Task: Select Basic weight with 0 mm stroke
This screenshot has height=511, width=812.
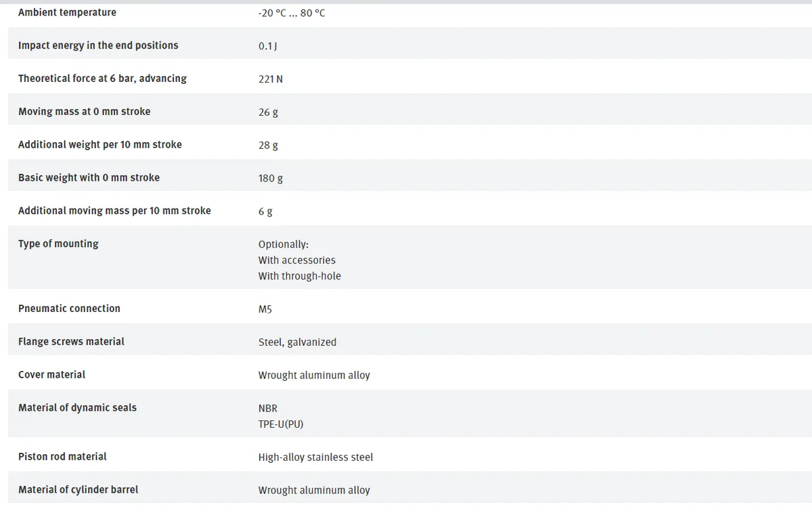Action: [89, 177]
